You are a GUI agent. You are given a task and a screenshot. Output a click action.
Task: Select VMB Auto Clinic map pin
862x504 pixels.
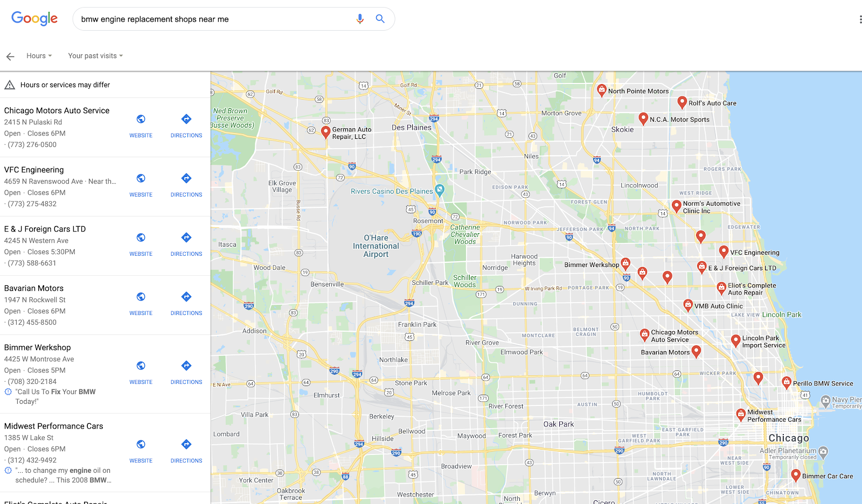pos(688,305)
